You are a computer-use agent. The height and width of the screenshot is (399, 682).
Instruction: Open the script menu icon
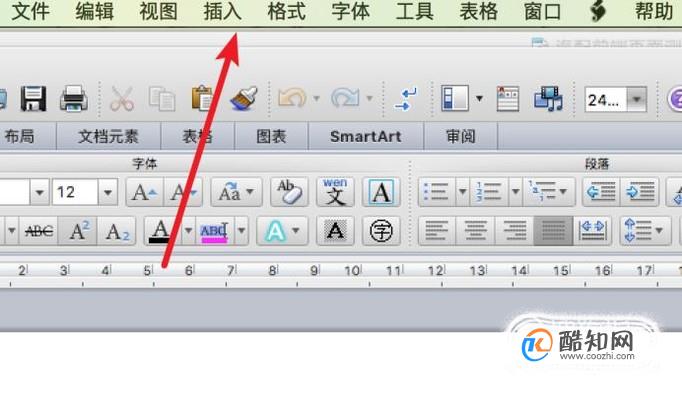(598, 11)
